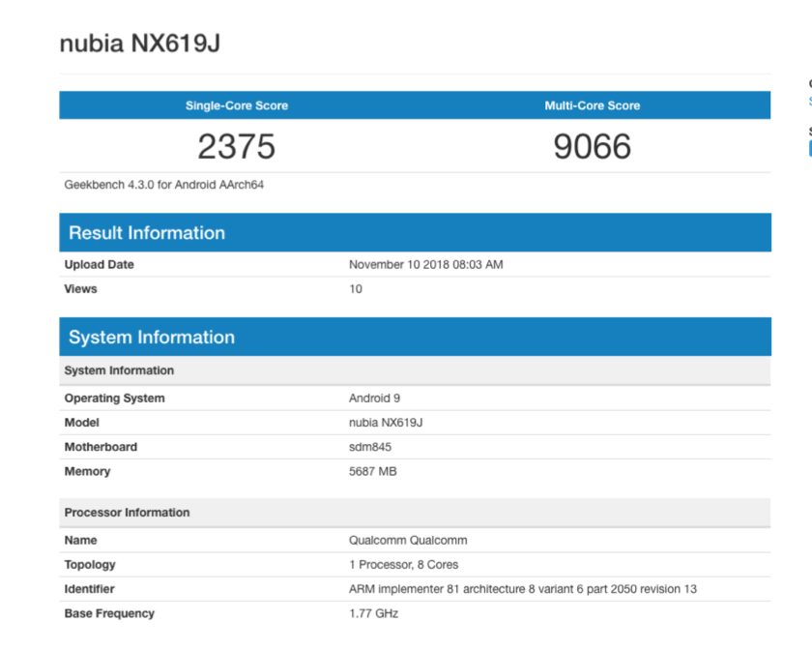
Task: Select the Single-Core Score header
Action: point(237,105)
